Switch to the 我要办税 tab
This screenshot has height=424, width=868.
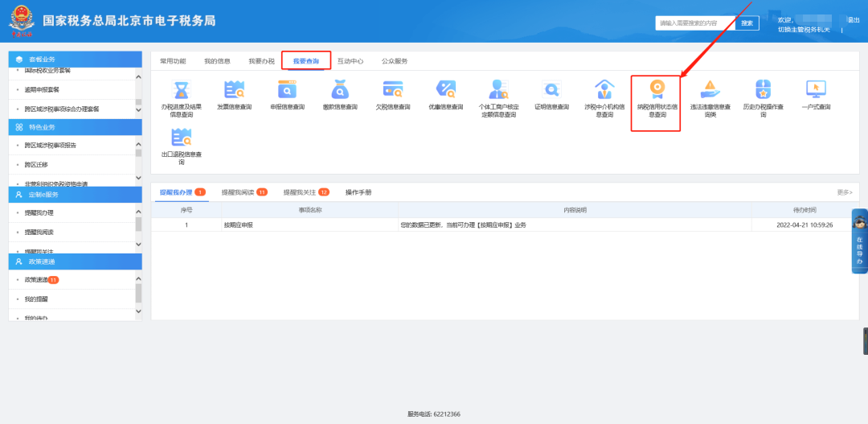(261, 61)
